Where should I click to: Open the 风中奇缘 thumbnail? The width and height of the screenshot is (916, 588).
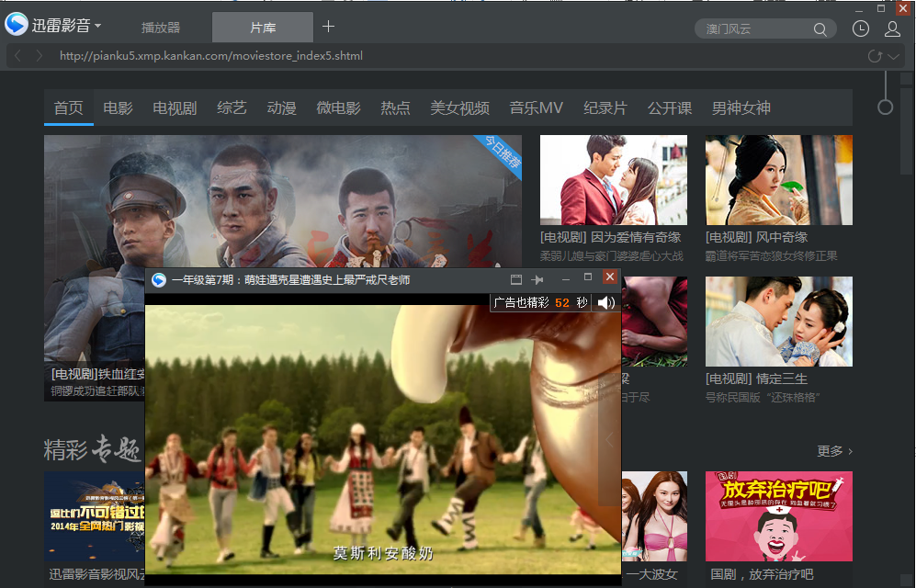779,180
